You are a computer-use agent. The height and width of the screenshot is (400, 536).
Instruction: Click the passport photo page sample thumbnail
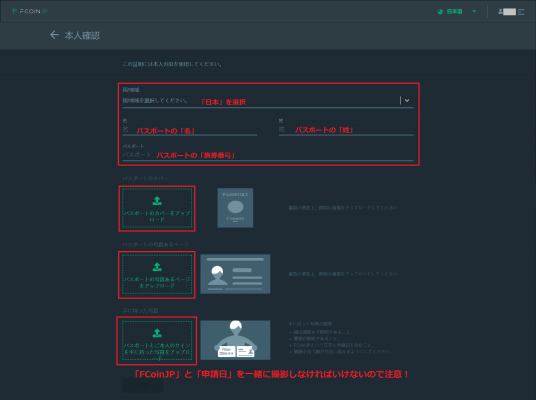(x=235, y=274)
